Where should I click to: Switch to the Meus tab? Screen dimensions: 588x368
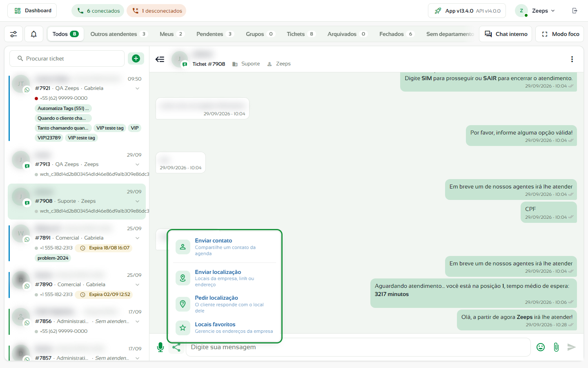point(172,34)
